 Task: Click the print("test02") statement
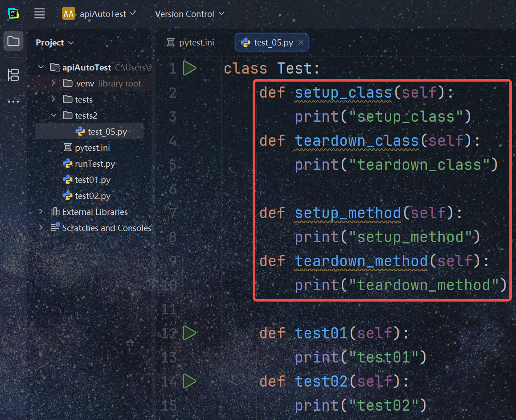click(360, 406)
